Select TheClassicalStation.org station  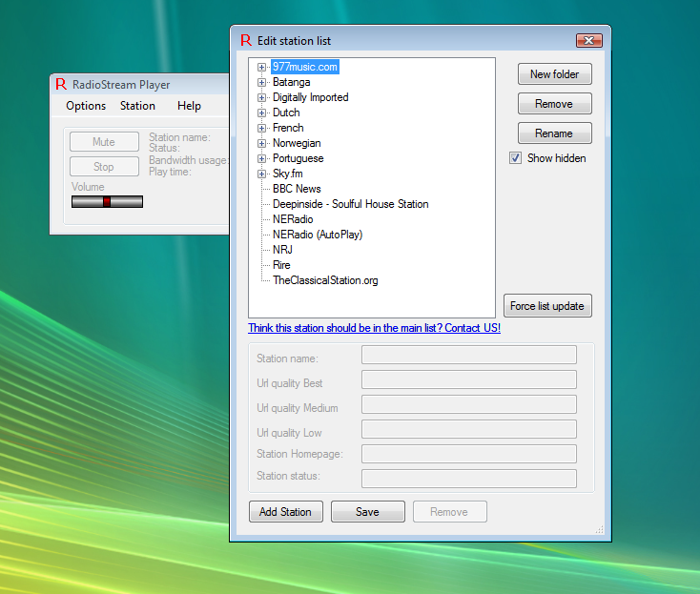pyautogui.click(x=325, y=280)
